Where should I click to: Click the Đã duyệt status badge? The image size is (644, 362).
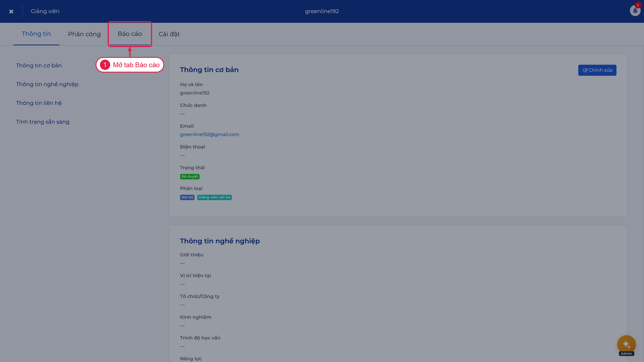(x=190, y=177)
